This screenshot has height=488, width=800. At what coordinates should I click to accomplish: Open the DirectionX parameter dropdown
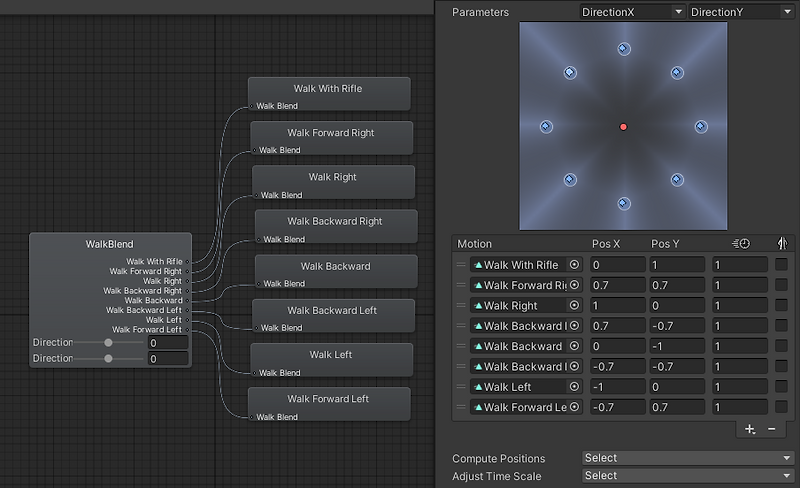coord(632,12)
